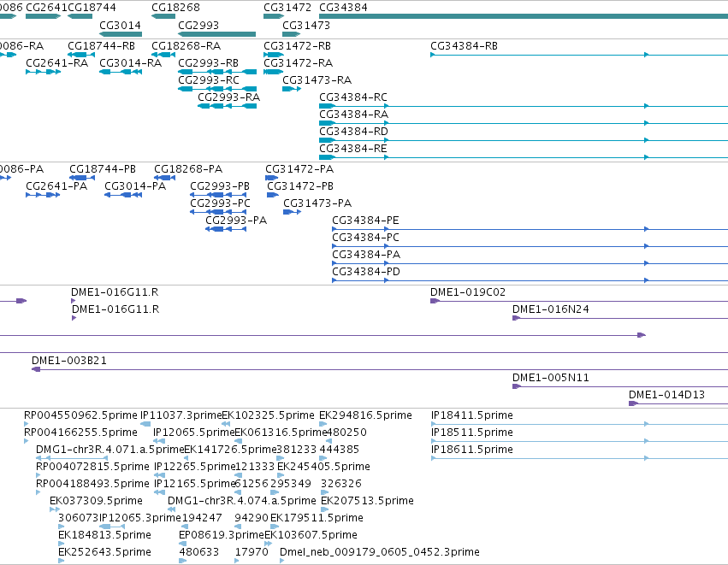Select the CG18744 gene label
This screenshot has height=565, width=728.
pyautogui.click(x=92, y=8)
